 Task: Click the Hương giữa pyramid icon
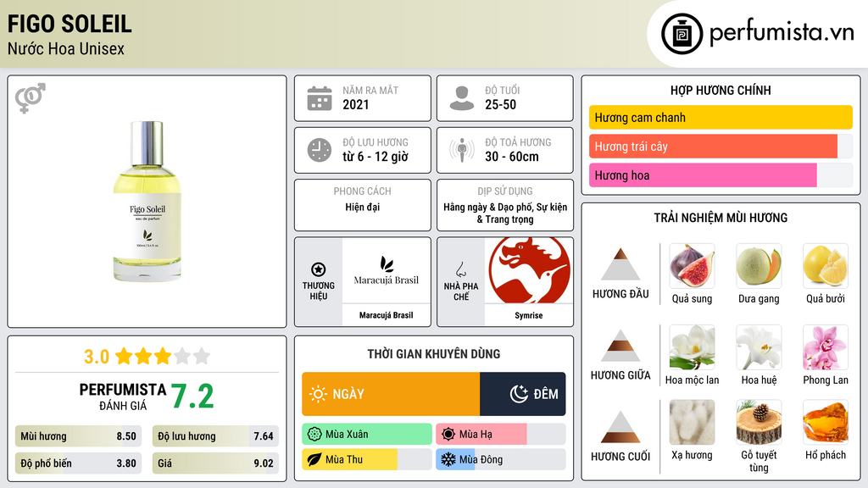[x=620, y=346]
